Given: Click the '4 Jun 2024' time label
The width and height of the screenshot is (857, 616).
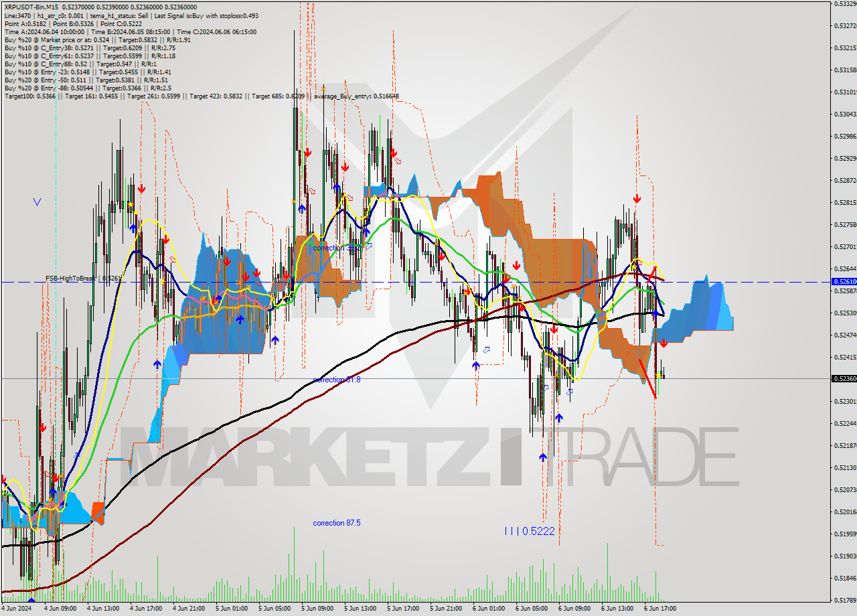Looking at the screenshot, I should click(x=16, y=609).
